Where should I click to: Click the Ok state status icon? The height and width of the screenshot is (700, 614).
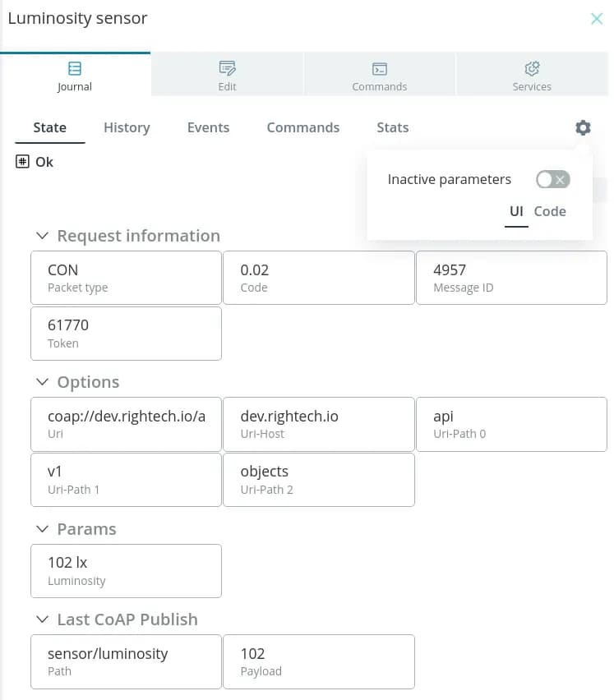coord(23,162)
